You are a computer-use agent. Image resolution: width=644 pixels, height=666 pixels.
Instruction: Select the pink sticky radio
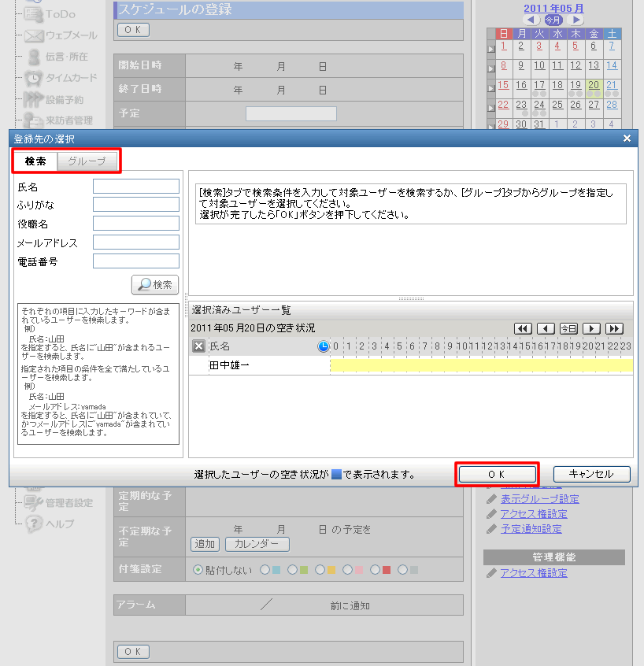pyautogui.click(x=347, y=570)
